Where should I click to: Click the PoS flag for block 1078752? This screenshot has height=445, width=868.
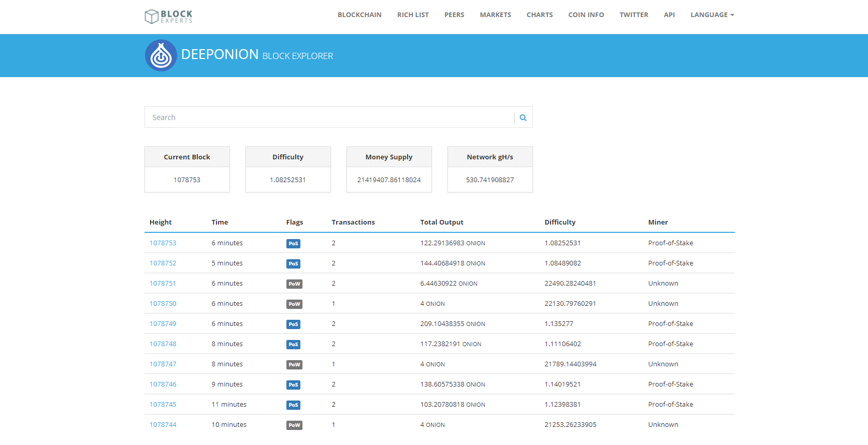click(293, 263)
